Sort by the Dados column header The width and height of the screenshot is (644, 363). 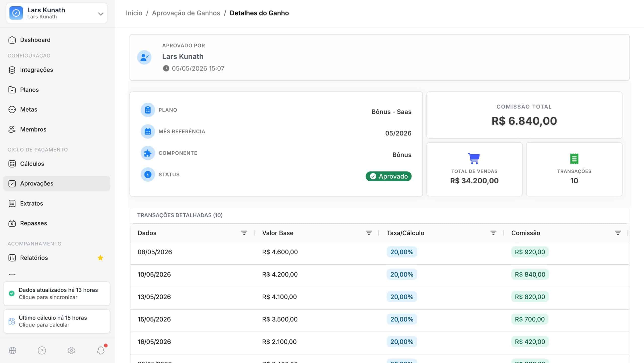[x=147, y=233]
